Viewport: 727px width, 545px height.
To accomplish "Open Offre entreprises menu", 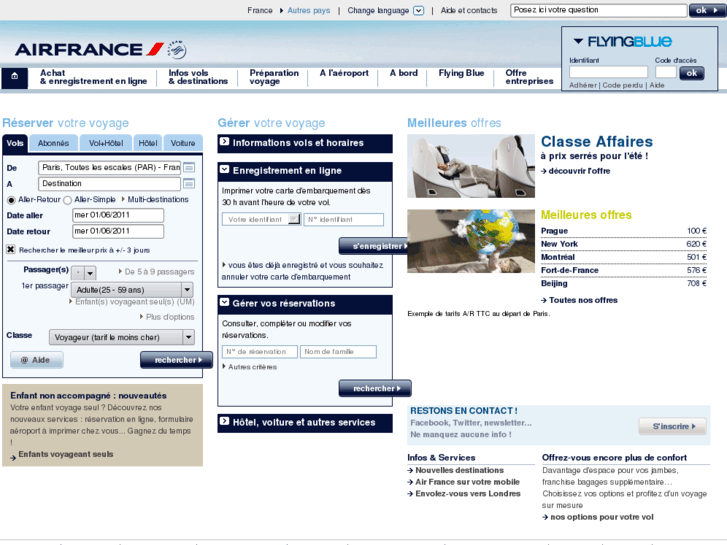I will 529,77.
